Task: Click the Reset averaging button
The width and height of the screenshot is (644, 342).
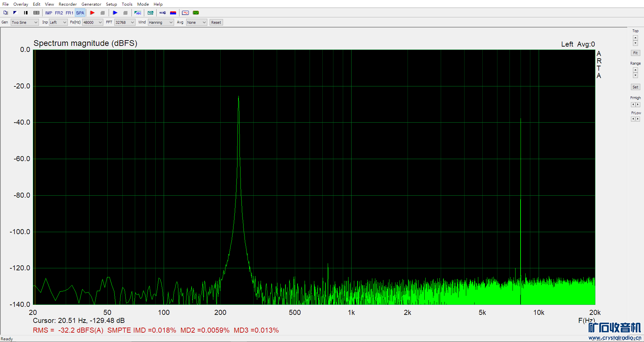Action: tap(216, 22)
